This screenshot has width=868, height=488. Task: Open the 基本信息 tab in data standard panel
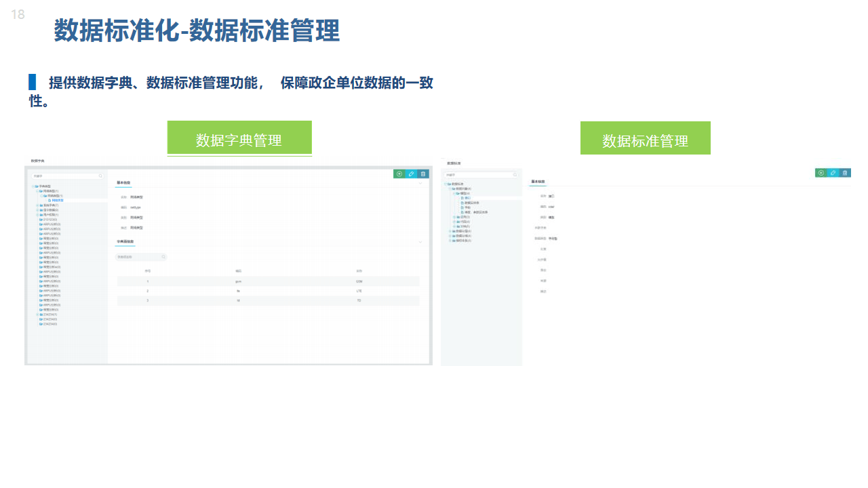[x=538, y=182]
